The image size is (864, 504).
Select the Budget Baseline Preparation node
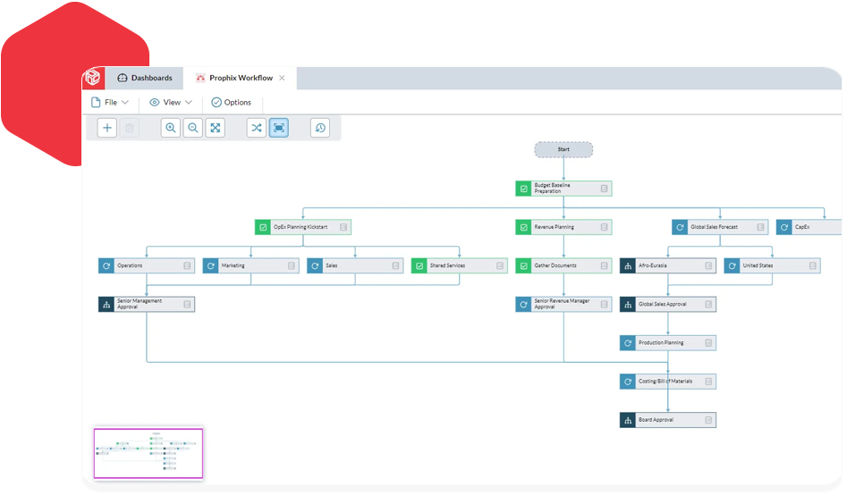tap(563, 189)
